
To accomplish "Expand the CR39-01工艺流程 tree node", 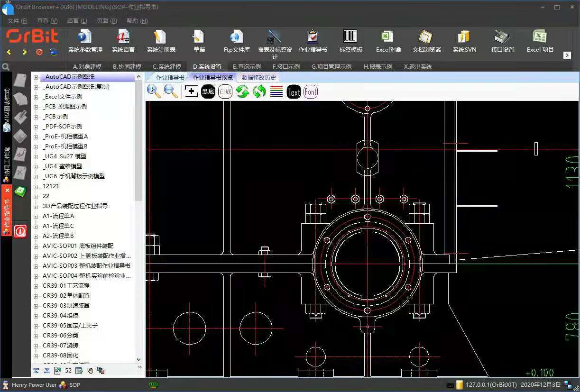I will tap(36, 286).
